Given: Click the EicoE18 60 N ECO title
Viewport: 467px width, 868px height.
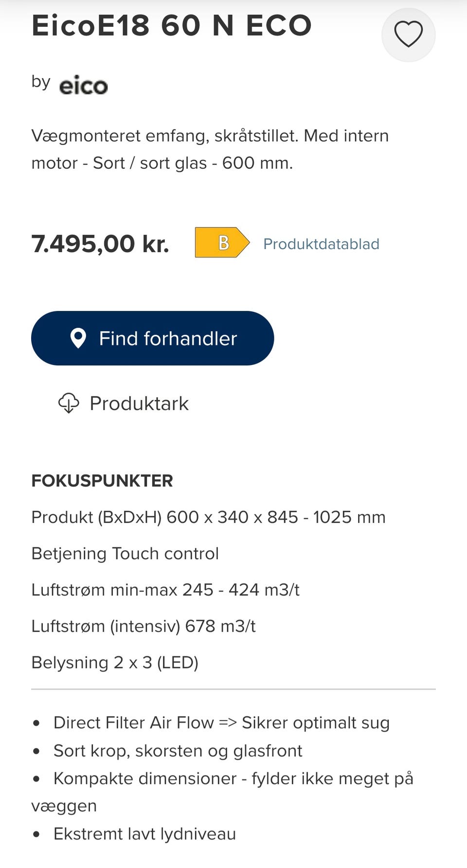Looking at the screenshot, I should pyautogui.click(x=171, y=25).
